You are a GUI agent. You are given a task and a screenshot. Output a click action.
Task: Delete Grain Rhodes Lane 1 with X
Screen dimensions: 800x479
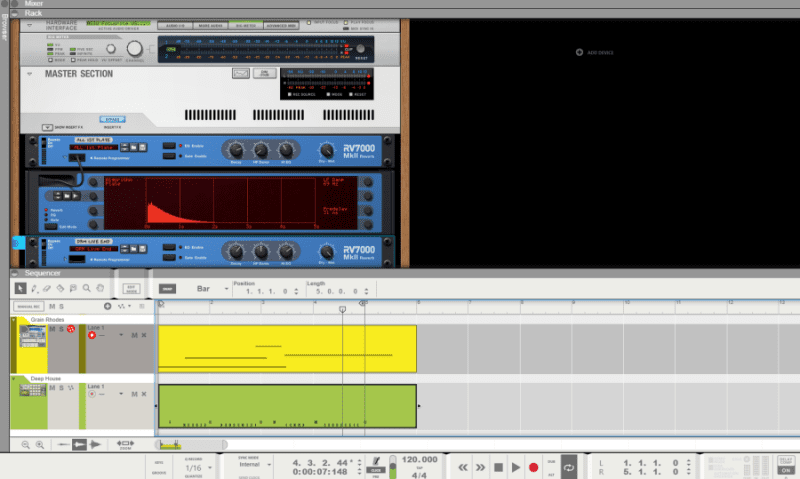pyautogui.click(x=144, y=335)
